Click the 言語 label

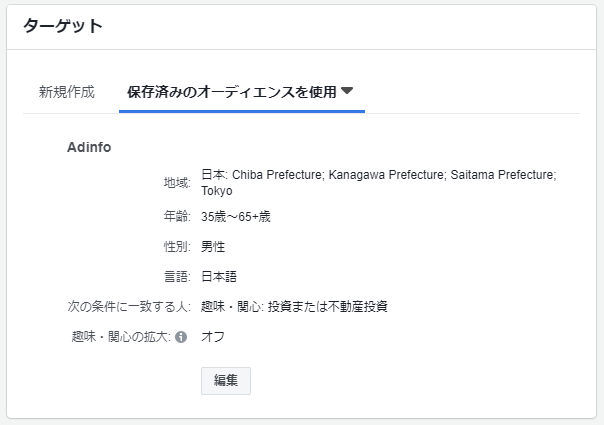[x=177, y=277]
